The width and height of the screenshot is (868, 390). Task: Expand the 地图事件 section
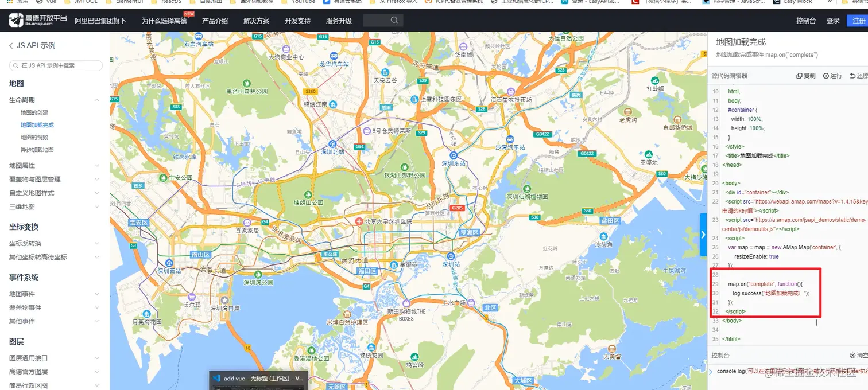pos(96,294)
